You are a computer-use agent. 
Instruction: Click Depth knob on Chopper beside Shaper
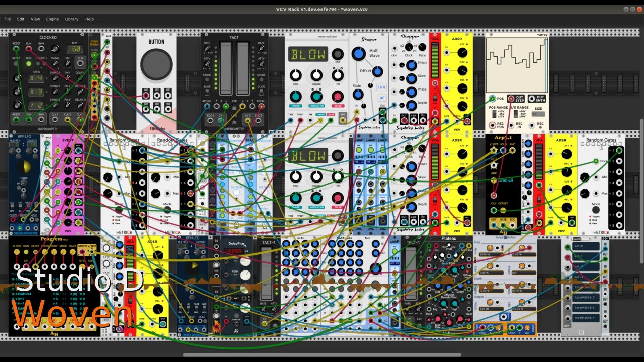point(411,105)
